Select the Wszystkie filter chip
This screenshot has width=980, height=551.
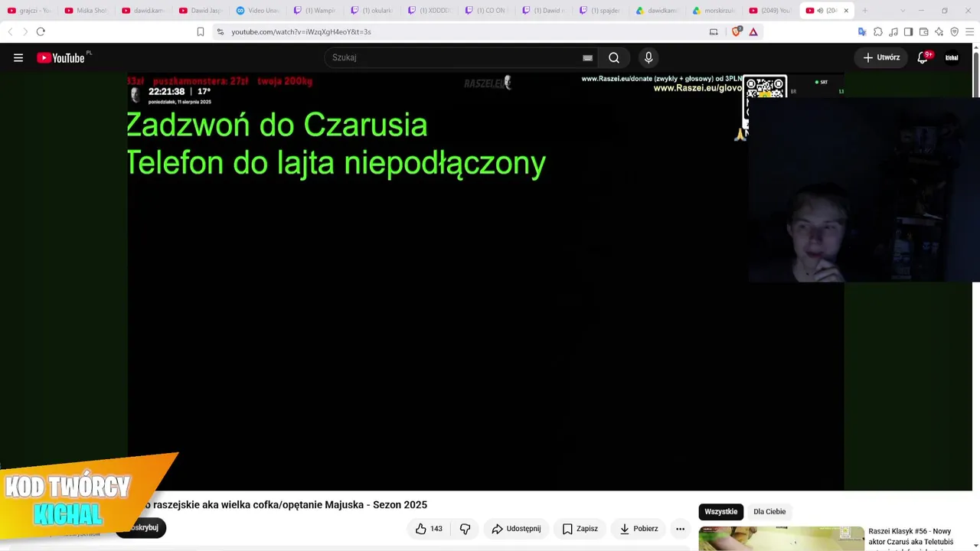pos(720,512)
